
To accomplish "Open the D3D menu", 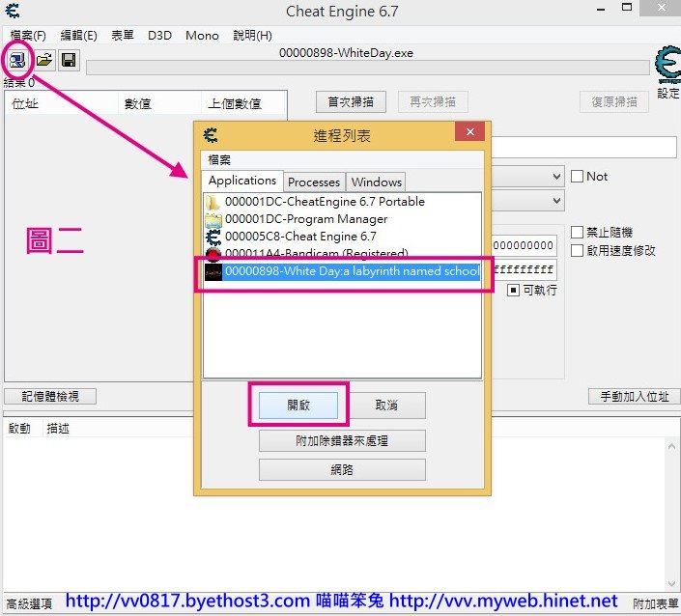I will pos(159,35).
